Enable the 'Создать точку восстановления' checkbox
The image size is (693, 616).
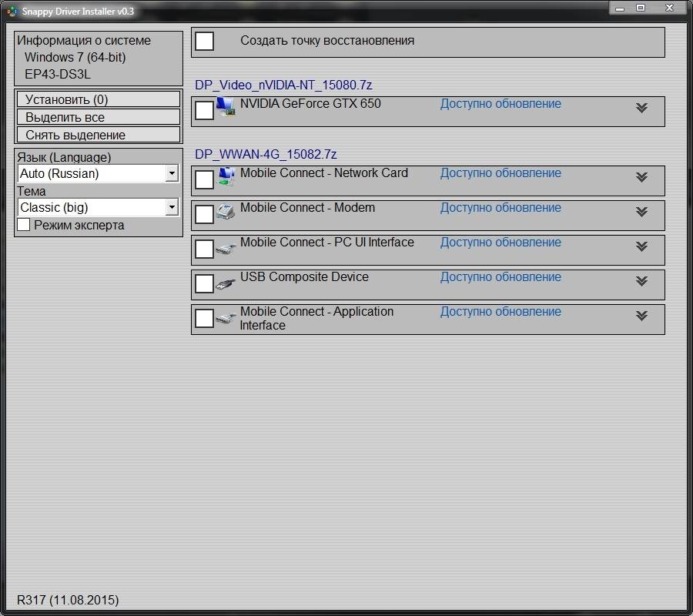point(204,41)
